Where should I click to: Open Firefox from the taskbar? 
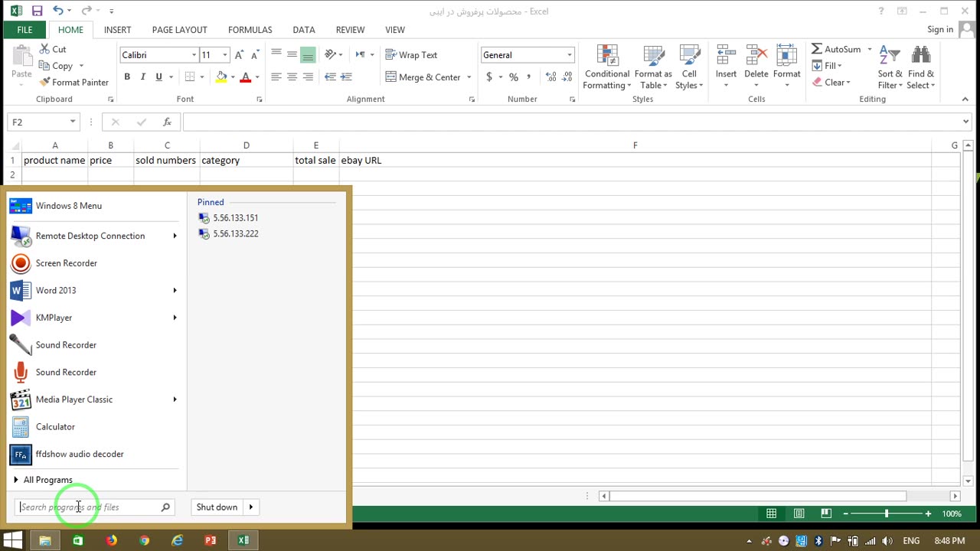pos(111,540)
